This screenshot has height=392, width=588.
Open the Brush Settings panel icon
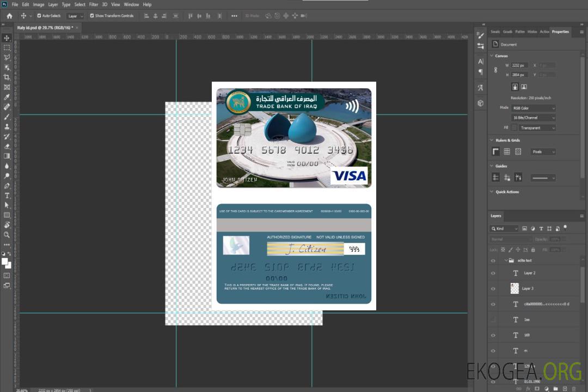481,35
